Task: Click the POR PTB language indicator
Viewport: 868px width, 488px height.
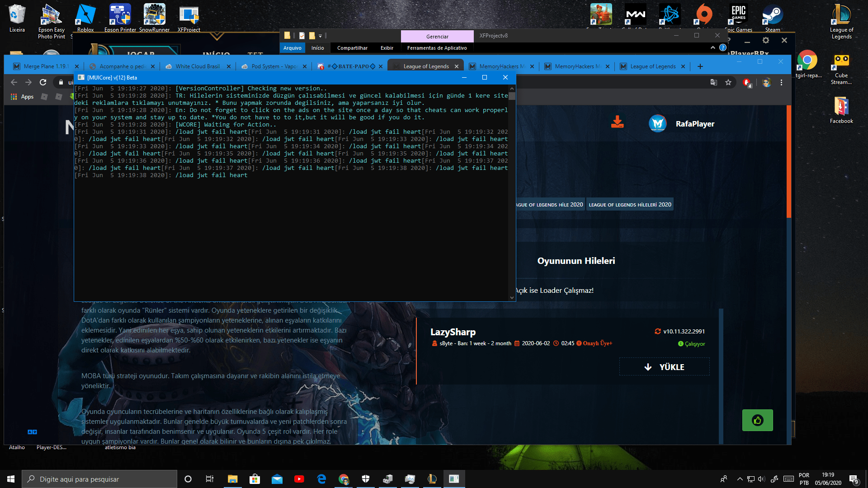Action: 804,479
